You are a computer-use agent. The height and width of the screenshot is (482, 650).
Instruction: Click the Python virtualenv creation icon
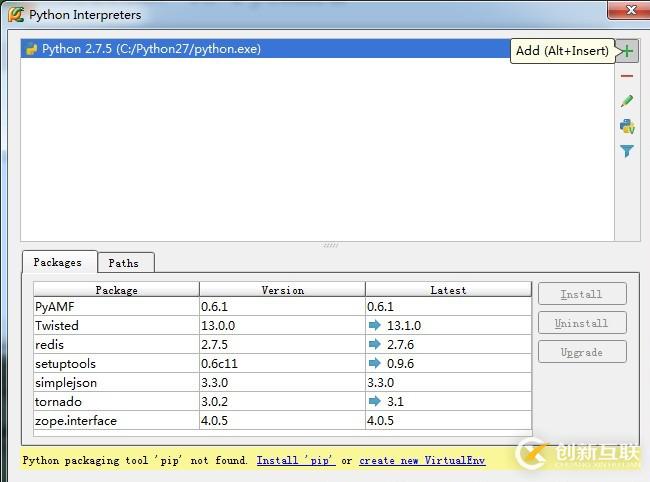coord(627,126)
